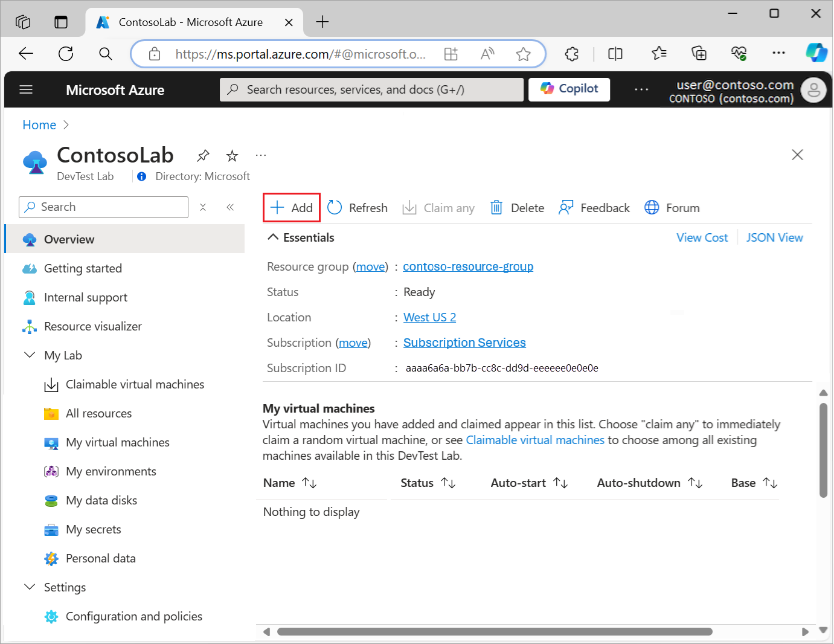Open the Feedback option
Screen dimensions: 834x644
tap(595, 208)
